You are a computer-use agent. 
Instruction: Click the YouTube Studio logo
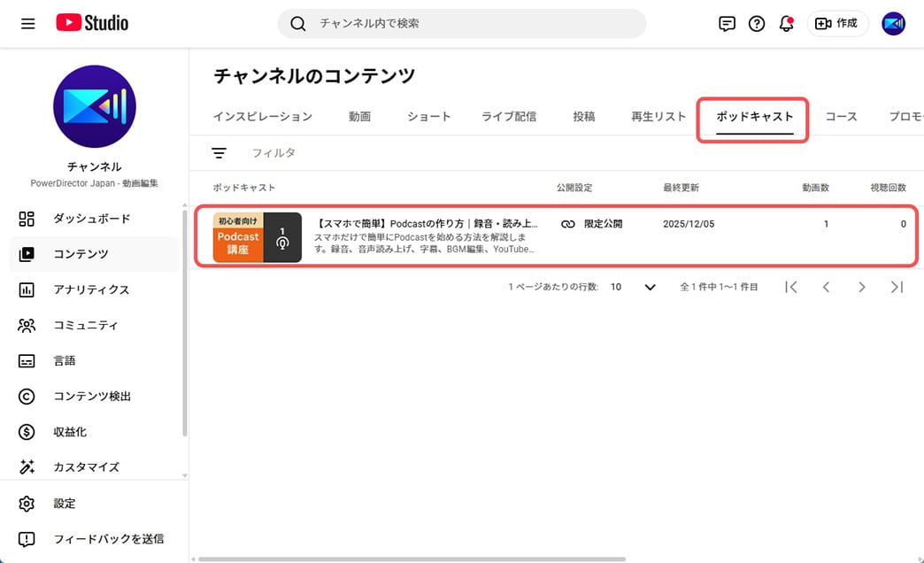[x=90, y=23]
